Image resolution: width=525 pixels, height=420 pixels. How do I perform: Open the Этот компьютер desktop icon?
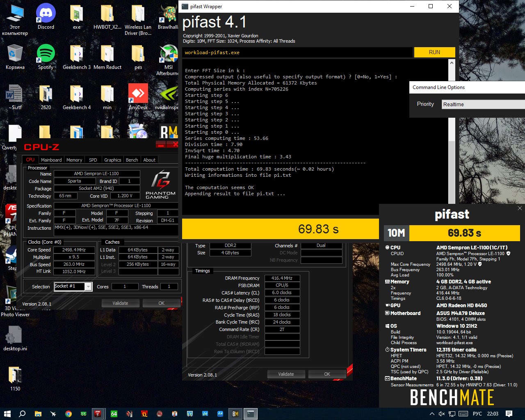point(15,20)
